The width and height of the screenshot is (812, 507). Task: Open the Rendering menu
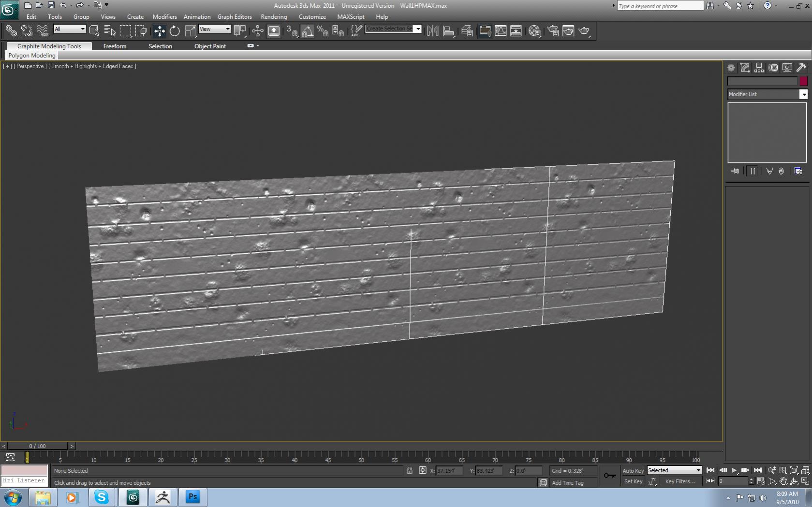click(x=274, y=16)
